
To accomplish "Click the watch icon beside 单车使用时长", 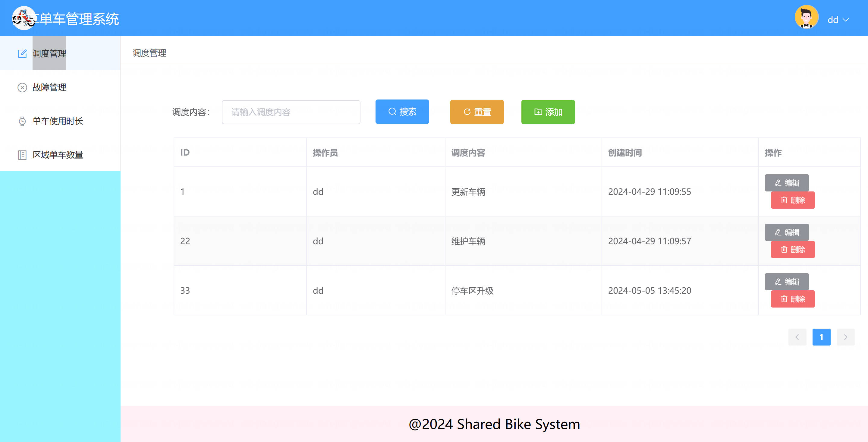I will coord(22,122).
